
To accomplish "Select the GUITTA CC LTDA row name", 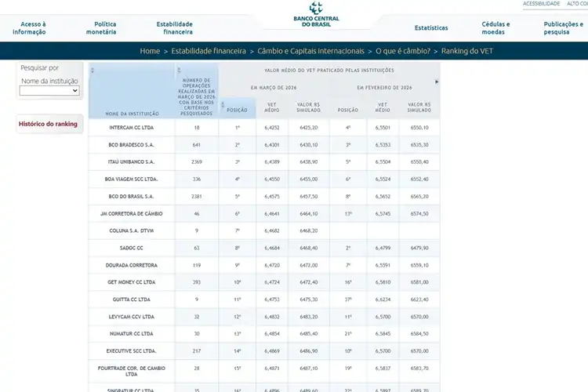I will pyautogui.click(x=131, y=299).
